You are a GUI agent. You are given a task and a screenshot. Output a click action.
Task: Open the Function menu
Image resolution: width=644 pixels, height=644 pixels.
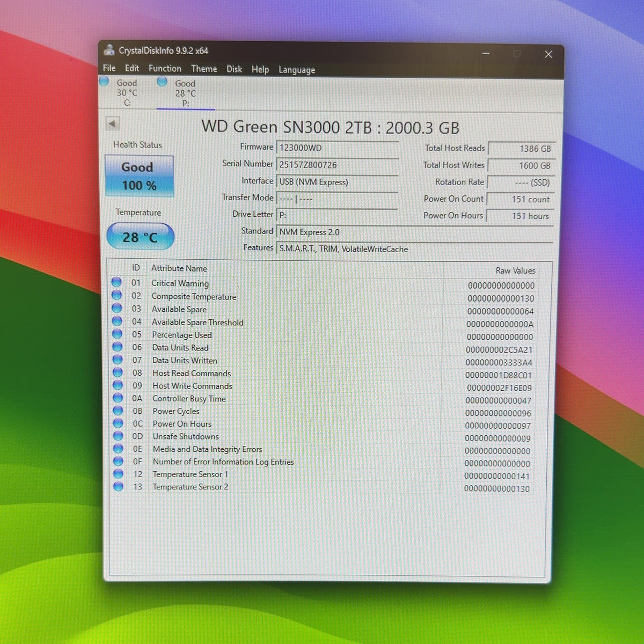pos(165,69)
